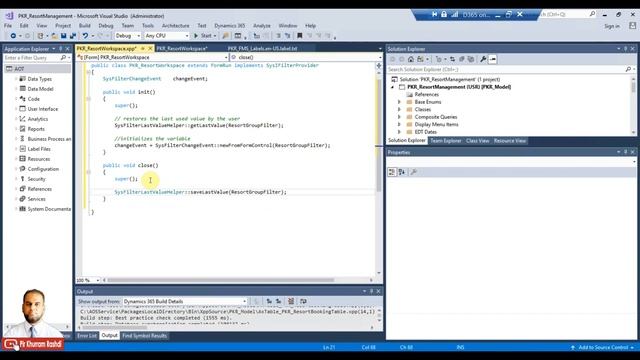Click Alphabetical sort icon in Properties panel
Viewport: 640px width, 360px height.
click(x=402, y=172)
